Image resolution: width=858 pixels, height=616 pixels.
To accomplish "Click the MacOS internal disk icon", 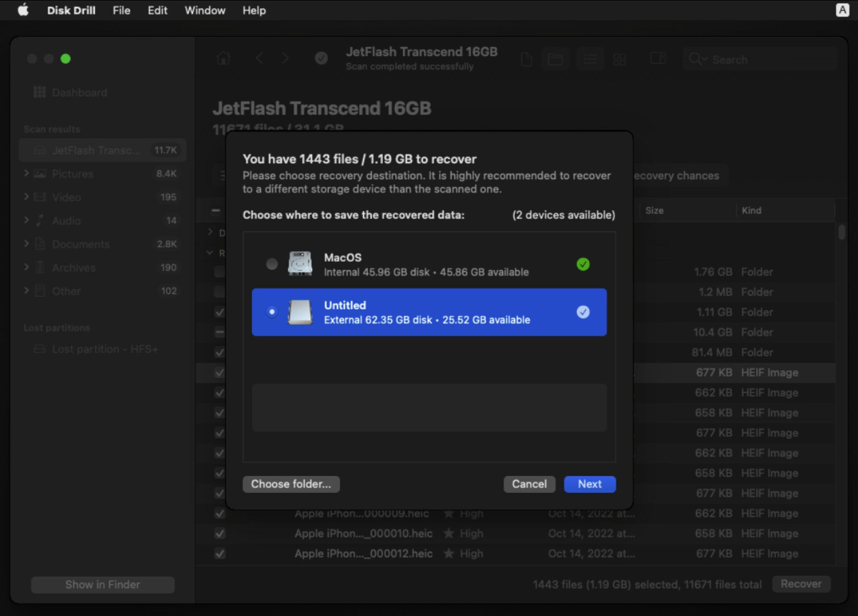I will 300,264.
